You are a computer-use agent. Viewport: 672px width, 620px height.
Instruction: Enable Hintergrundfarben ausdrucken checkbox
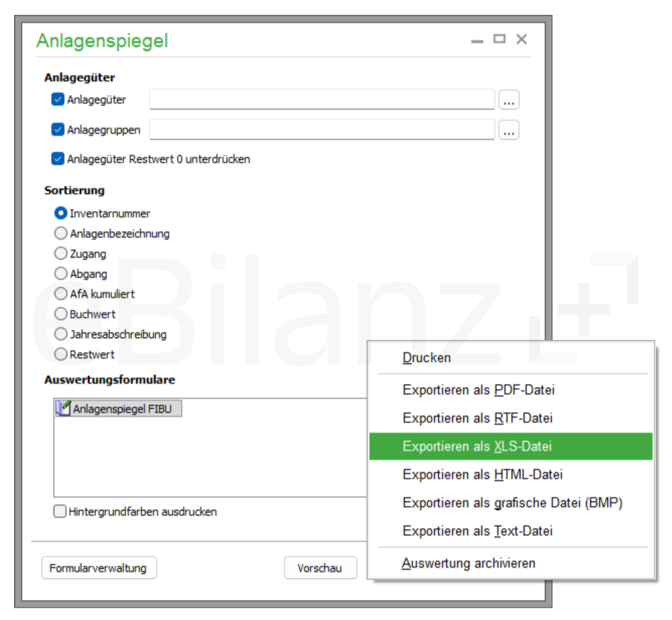pos(60,511)
